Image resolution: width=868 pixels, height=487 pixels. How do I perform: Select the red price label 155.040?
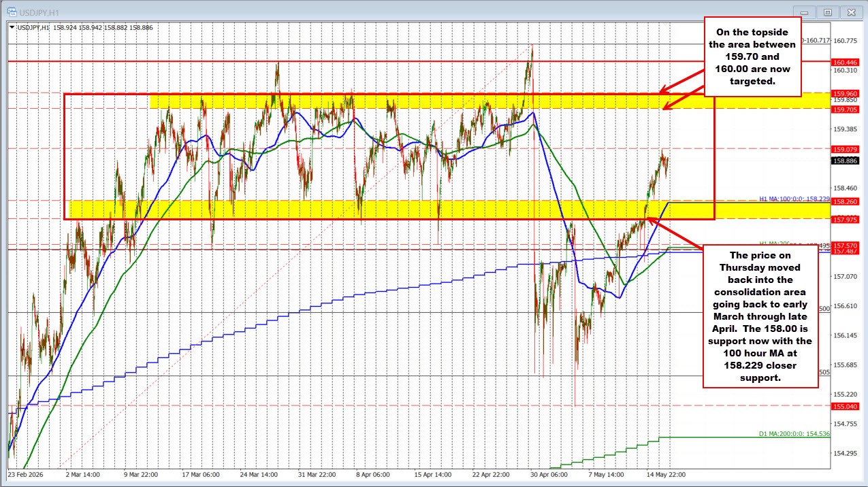(844, 406)
